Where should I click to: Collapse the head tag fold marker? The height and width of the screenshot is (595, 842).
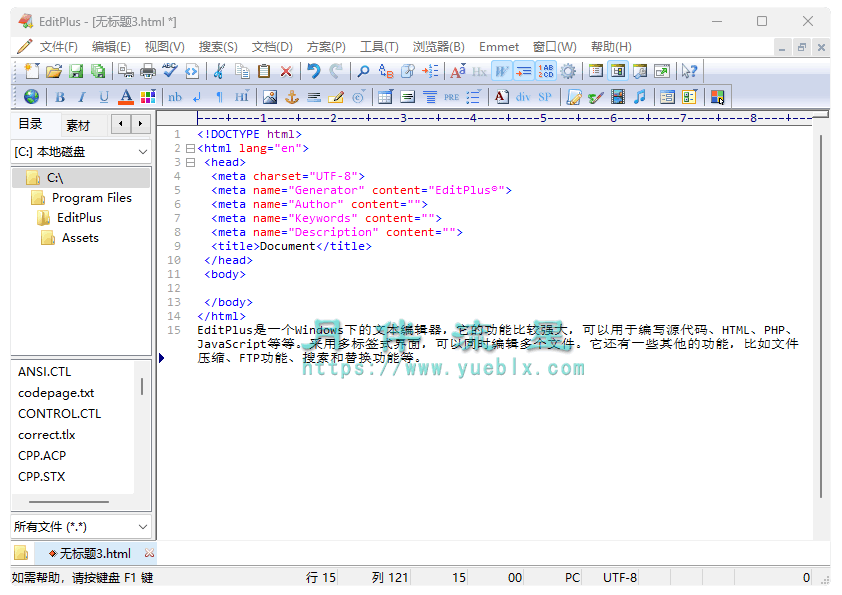pyautogui.click(x=190, y=162)
